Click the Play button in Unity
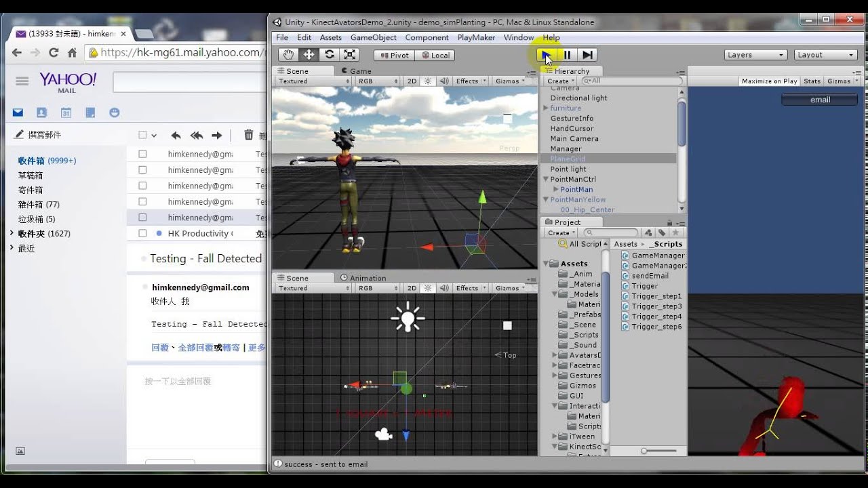Viewport: 868px width, 488px height. pyautogui.click(x=546, y=55)
